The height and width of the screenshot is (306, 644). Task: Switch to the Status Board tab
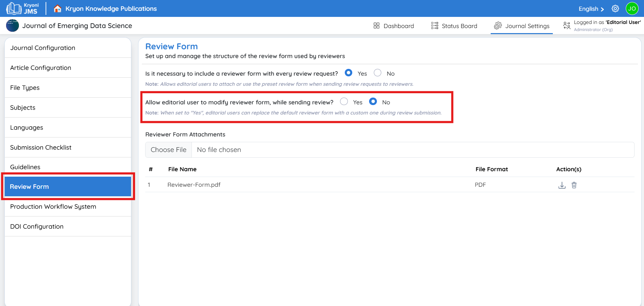click(454, 26)
